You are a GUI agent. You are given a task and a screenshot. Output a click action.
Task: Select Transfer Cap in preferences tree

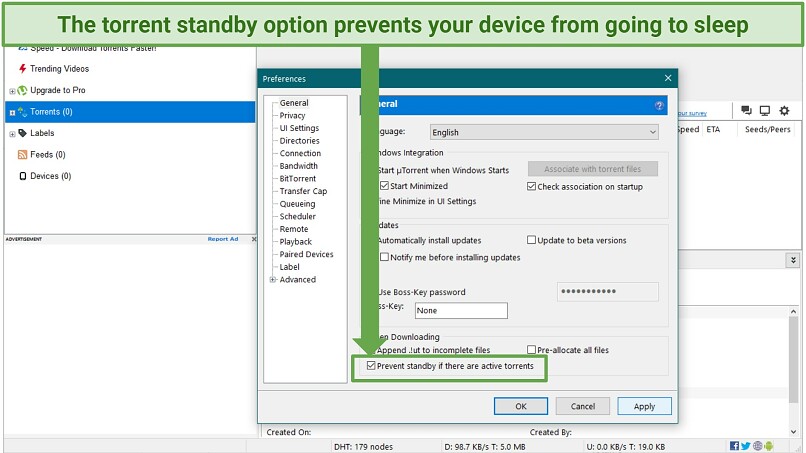303,191
